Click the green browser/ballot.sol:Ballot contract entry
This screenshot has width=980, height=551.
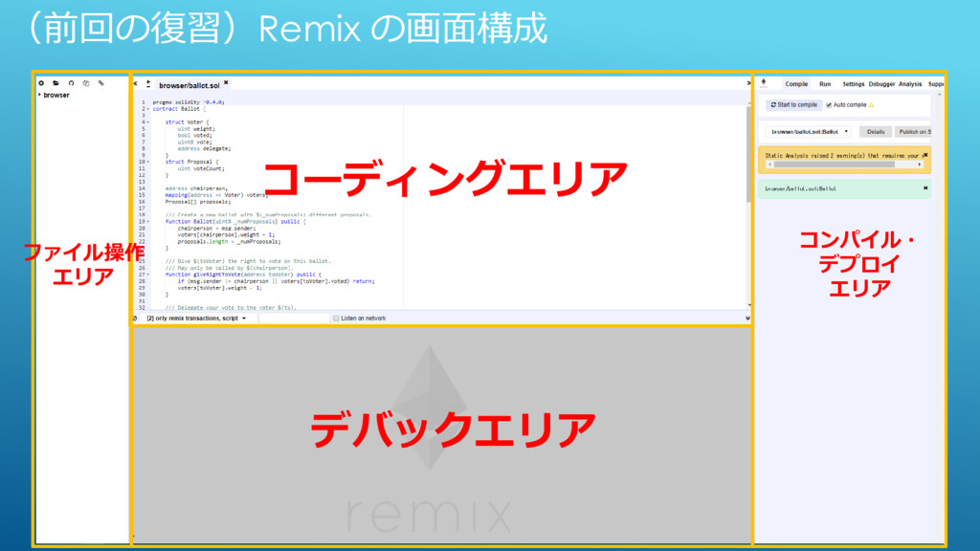(844, 188)
